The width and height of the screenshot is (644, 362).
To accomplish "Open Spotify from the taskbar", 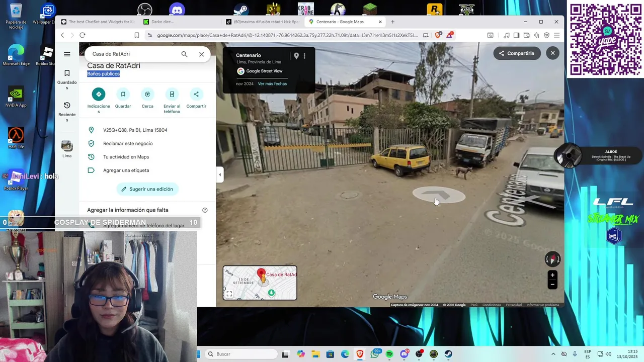I will (389, 354).
